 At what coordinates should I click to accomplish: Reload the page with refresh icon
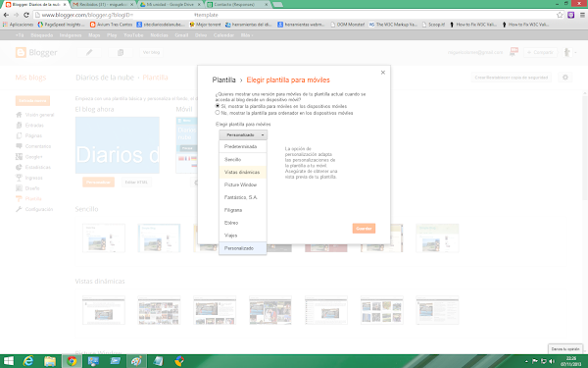click(26, 15)
